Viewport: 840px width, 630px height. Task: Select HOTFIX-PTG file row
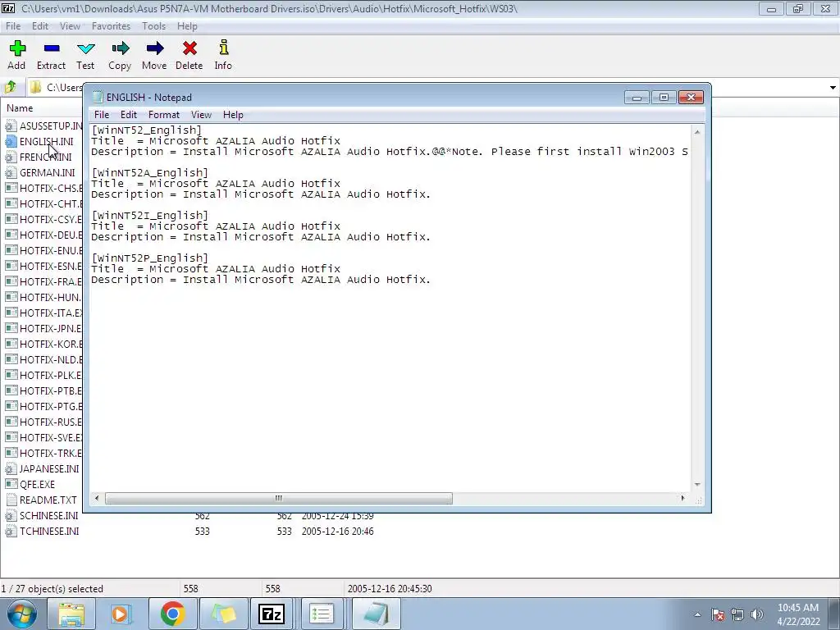43,406
